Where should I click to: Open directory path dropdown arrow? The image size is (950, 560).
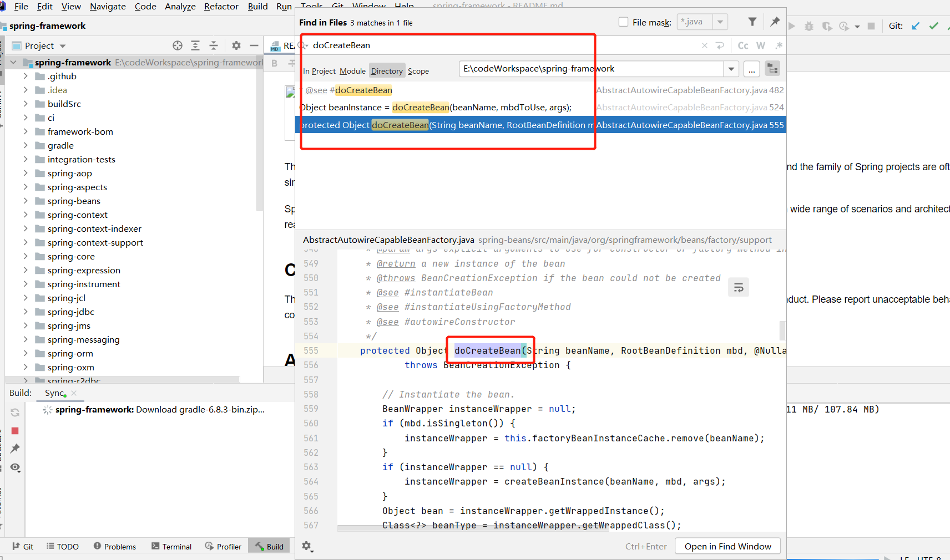click(x=731, y=69)
